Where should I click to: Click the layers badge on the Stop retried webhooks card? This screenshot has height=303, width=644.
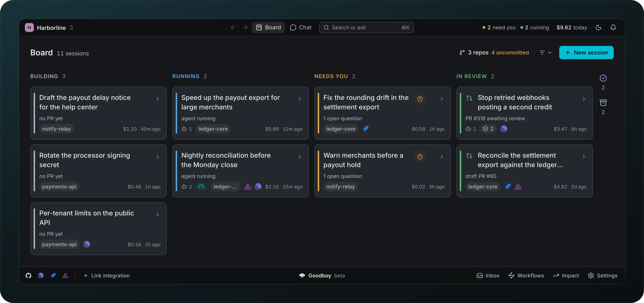coord(488,129)
